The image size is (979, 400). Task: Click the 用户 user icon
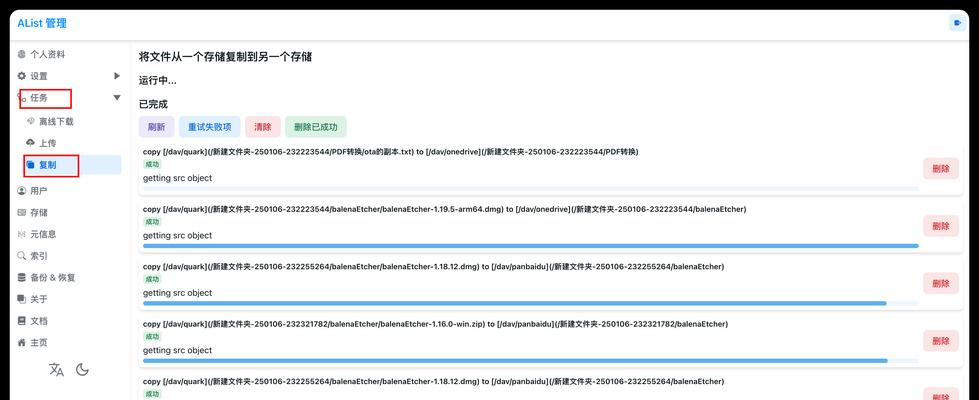(22, 190)
